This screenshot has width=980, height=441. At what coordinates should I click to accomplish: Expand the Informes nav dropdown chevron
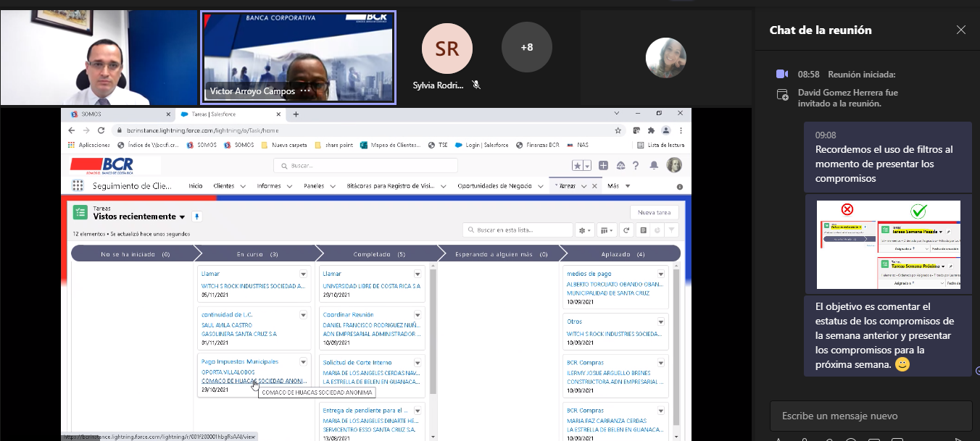point(288,186)
